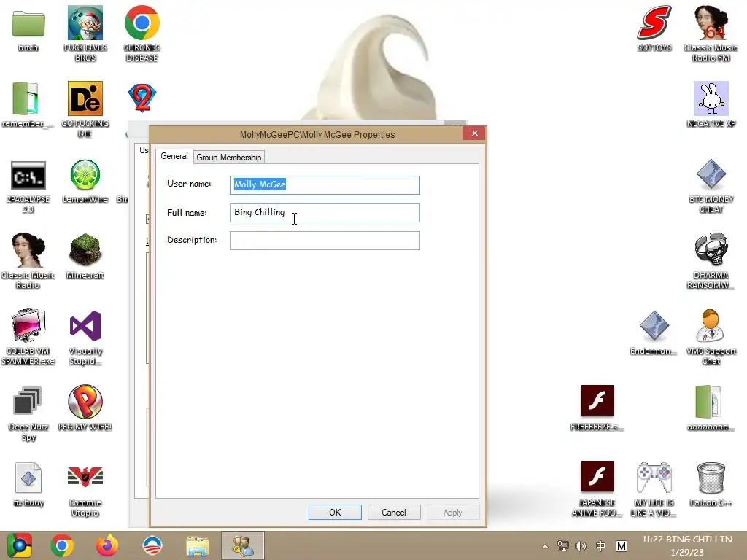The image size is (747, 560).
Task: Launch the 2PACALYPSE 2.3 command prompt icon
Action: (x=28, y=175)
